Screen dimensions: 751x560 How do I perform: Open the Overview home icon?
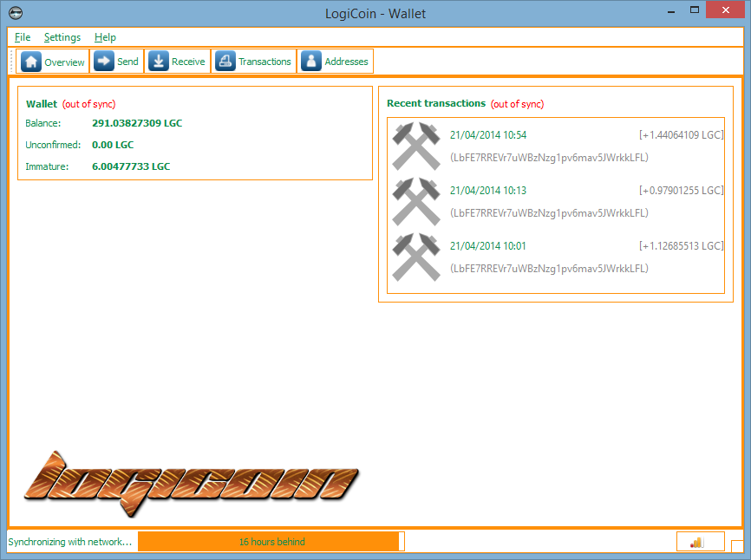[x=31, y=62]
